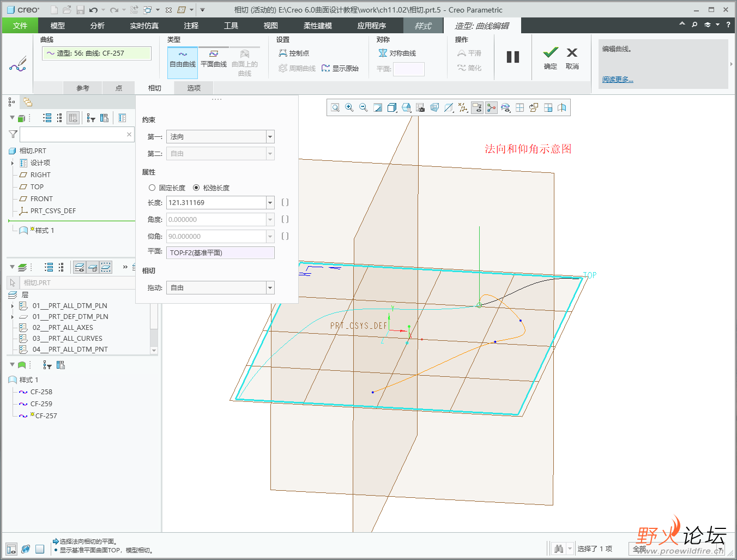This screenshot has width=737, height=560.
Task: Select the FRONT datum plane in tree
Action: pos(41,199)
